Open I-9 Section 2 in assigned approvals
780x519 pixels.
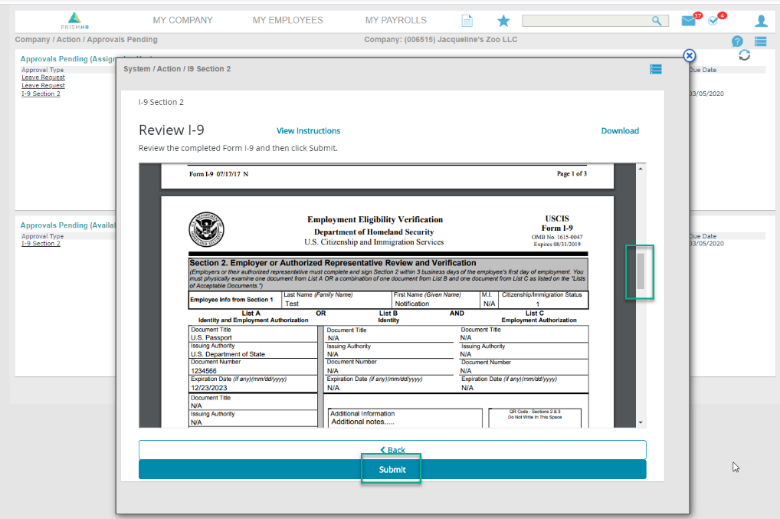tap(41, 94)
